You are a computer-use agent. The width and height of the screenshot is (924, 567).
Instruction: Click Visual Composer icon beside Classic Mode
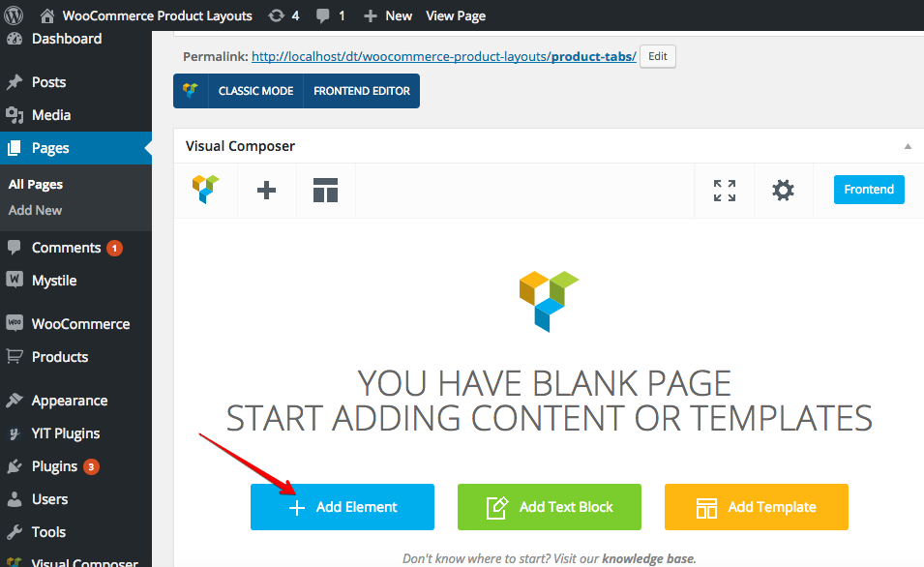click(191, 91)
